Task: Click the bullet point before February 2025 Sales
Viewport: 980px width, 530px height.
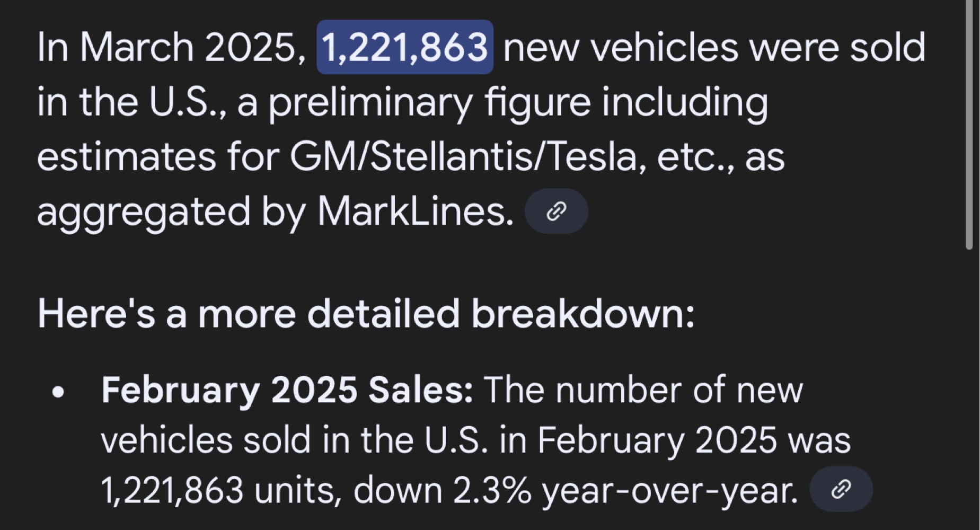Action: [58, 393]
